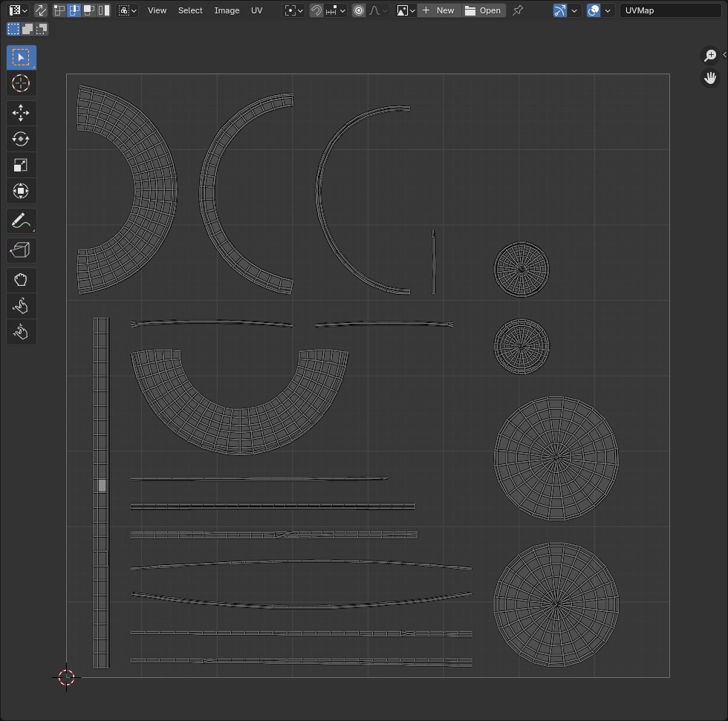Browse linked image dropdown
The image size is (728, 721).
pyautogui.click(x=406, y=10)
